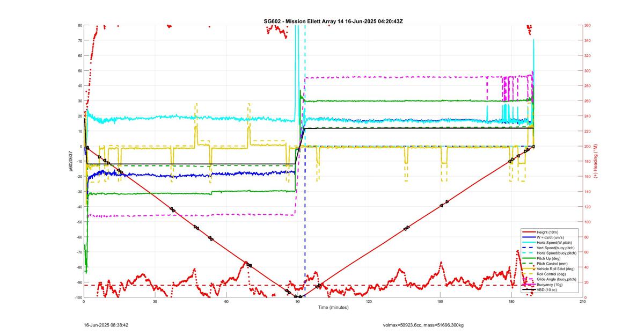The height and width of the screenshot is (334, 644).
Task: Select the "Vehicle Roll Stbd (deg)" legend entry
Action: (555, 269)
